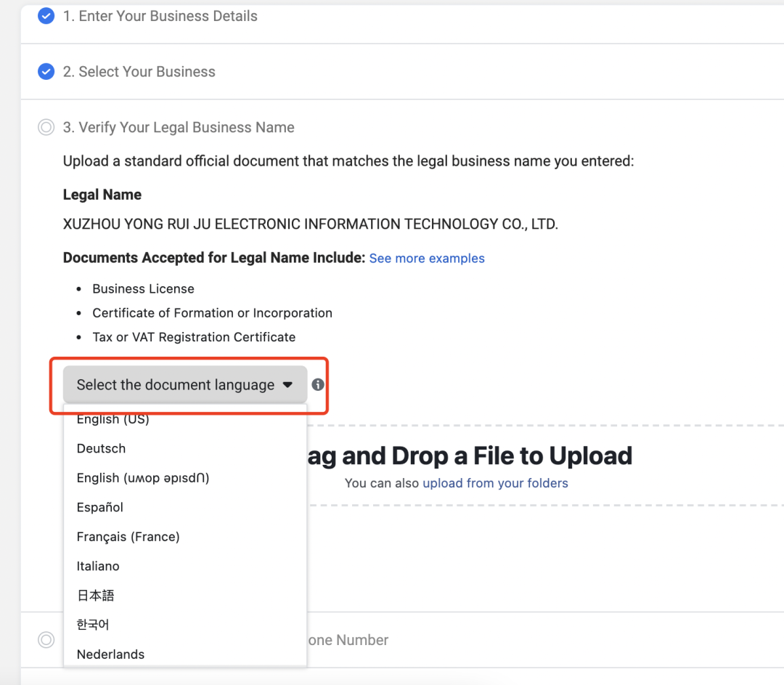Select 日本語 as the document language
This screenshot has width=784, height=685.
click(96, 596)
